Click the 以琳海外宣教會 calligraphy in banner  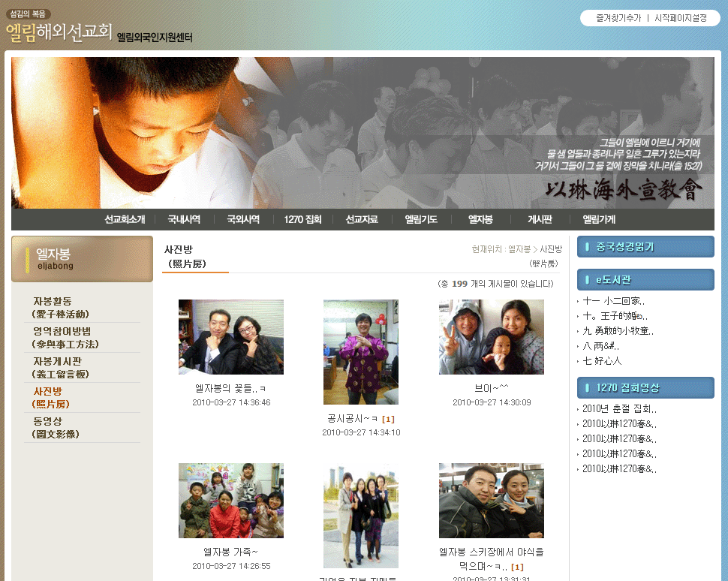click(624, 189)
